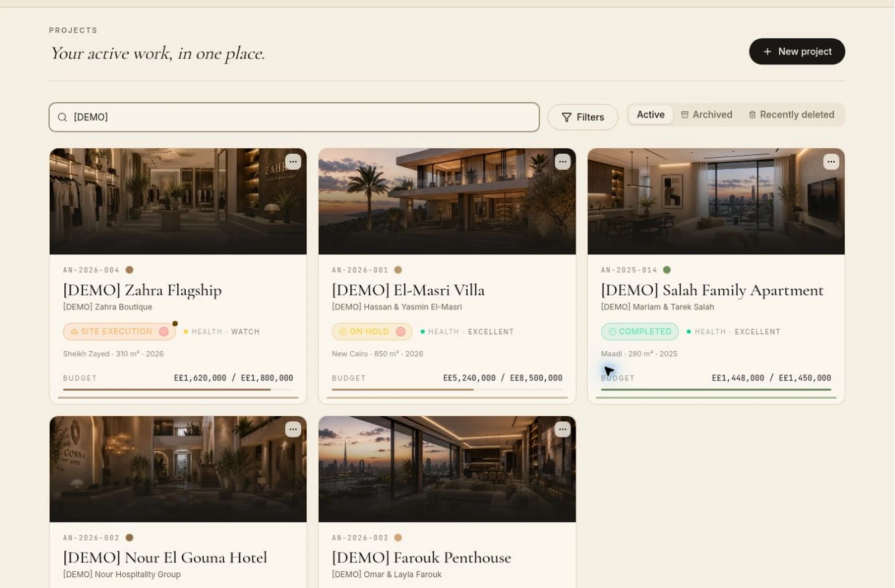Click the funnel icon in the Filters button

click(566, 117)
